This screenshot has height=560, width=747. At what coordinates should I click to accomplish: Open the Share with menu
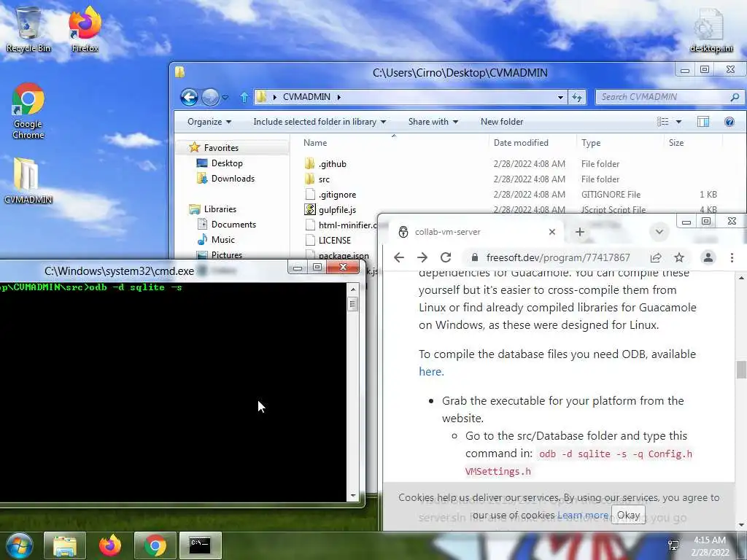pyautogui.click(x=433, y=122)
